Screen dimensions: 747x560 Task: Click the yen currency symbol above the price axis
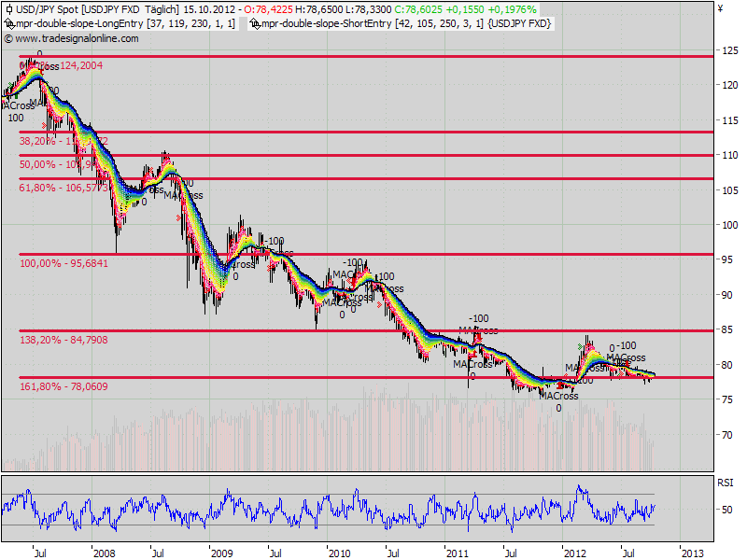(720, 8)
